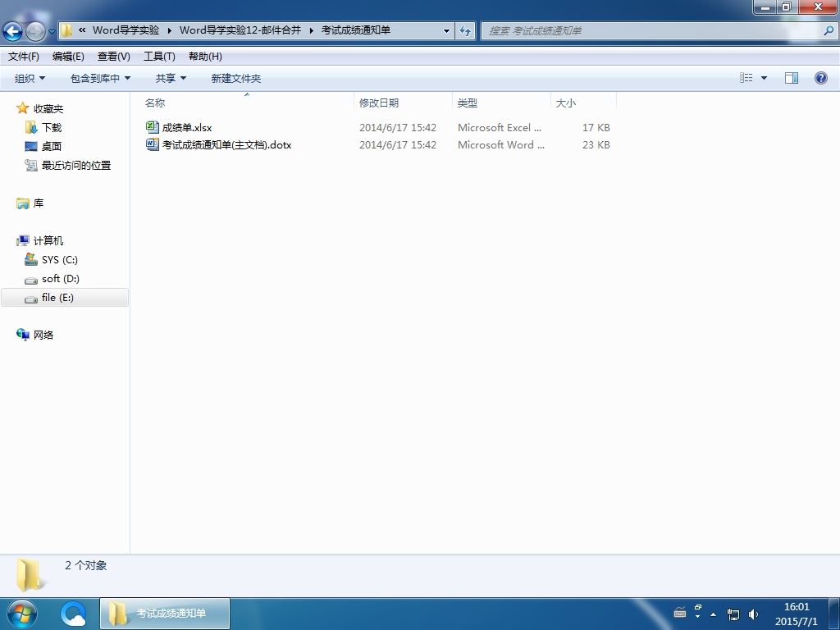The image size is (840, 630).
Task: Open the 帮助(H) menu
Action: 205,57
